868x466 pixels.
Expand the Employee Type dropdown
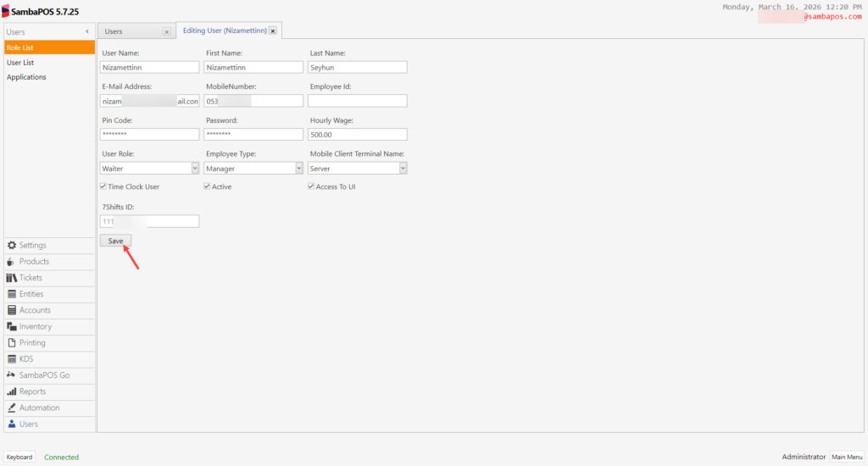[298, 169]
